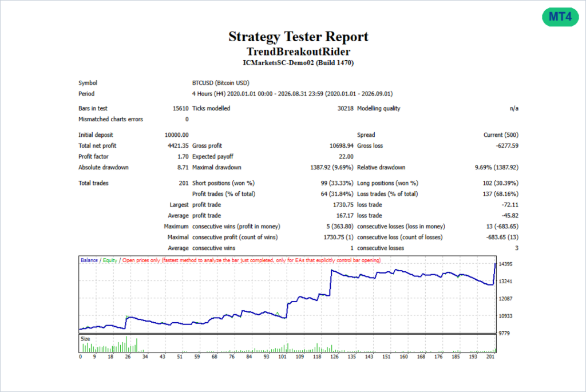Select consecutive wins value 5 (363.80)
The width and height of the screenshot is (586, 392).
(x=340, y=227)
